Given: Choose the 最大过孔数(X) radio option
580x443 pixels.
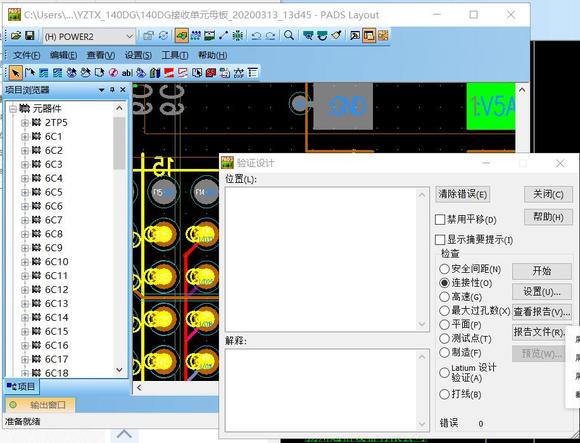Looking at the screenshot, I should pos(444,311).
